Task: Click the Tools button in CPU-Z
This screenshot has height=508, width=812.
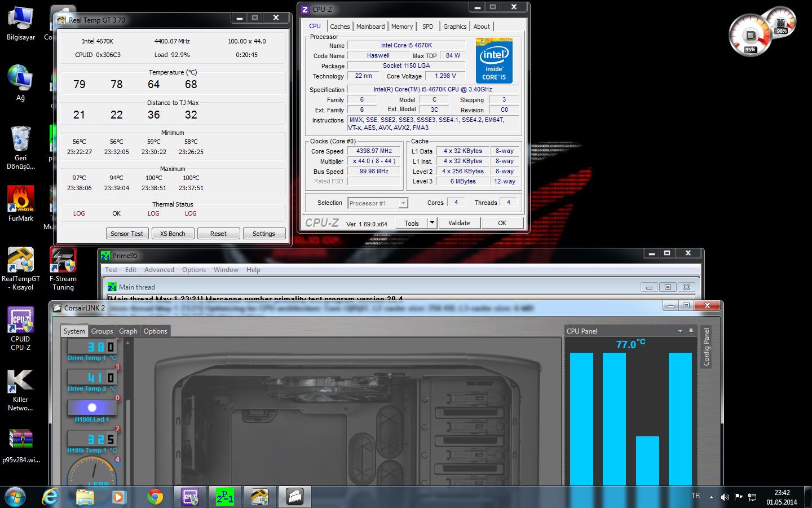Action: click(412, 223)
